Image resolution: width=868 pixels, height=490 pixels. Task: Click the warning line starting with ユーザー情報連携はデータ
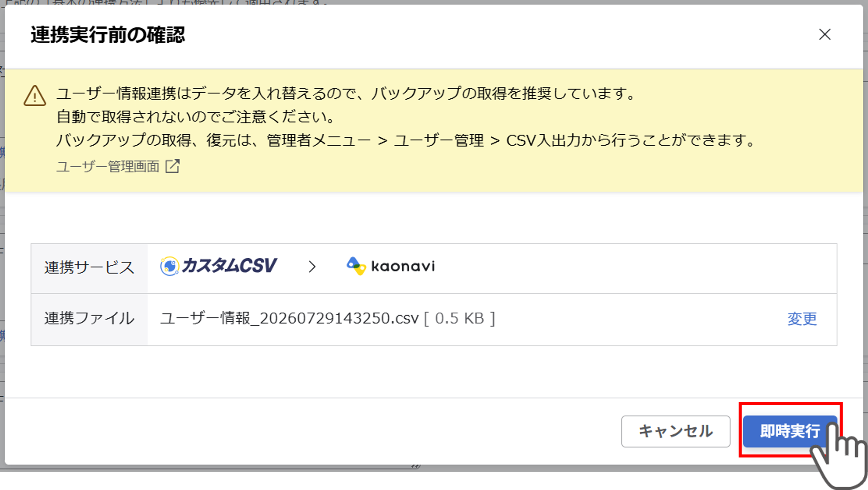pyautogui.click(x=346, y=93)
